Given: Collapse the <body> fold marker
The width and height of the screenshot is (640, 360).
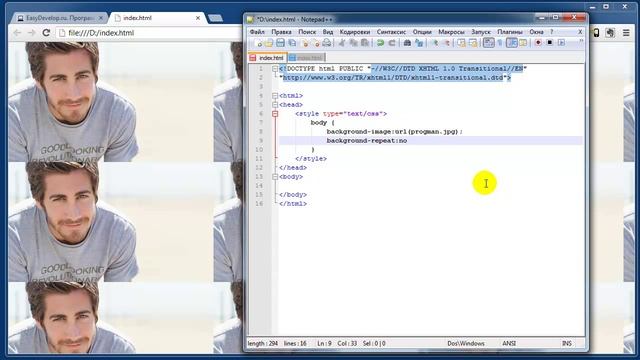Looking at the screenshot, I should [275, 177].
